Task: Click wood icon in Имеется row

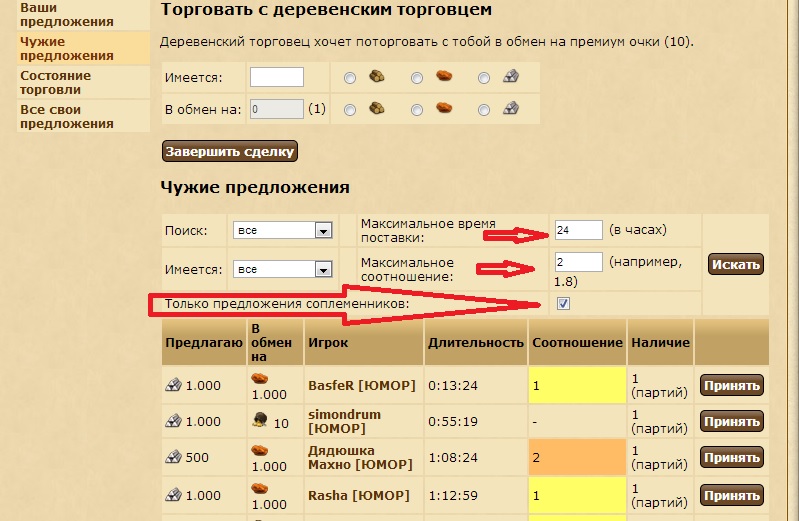Action: pos(377,76)
